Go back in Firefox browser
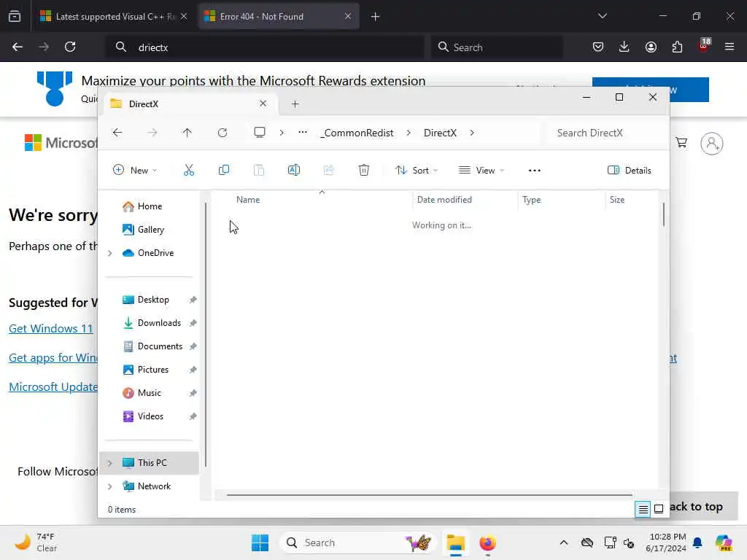The width and height of the screenshot is (747, 560). pyautogui.click(x=18, y=47)
